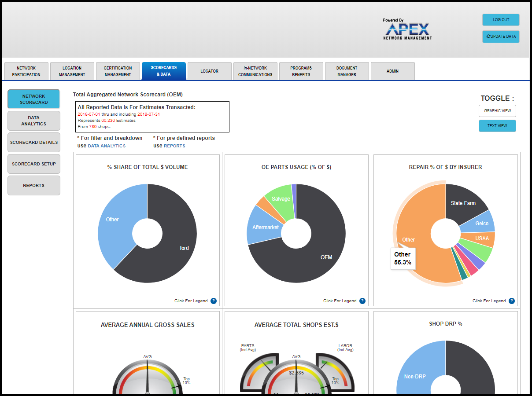Viewport: 532px width, 396px height.
Task: Select the Scorecards & Data tab
Action: pos(164,71)
